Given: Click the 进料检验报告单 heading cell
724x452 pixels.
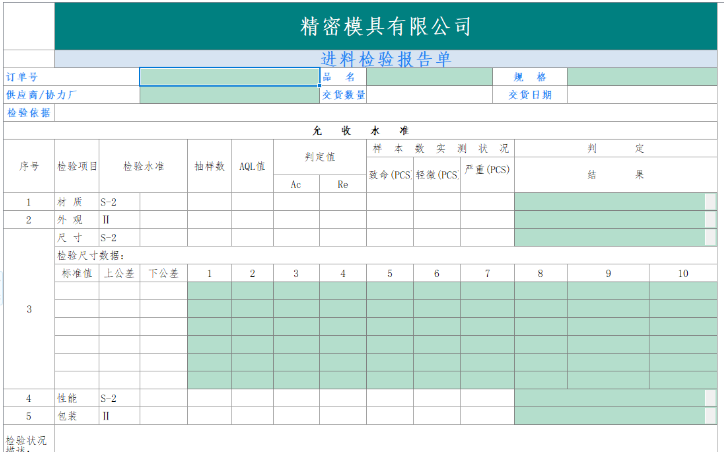Looking at the screenshot, I should [x=385, y=59].
